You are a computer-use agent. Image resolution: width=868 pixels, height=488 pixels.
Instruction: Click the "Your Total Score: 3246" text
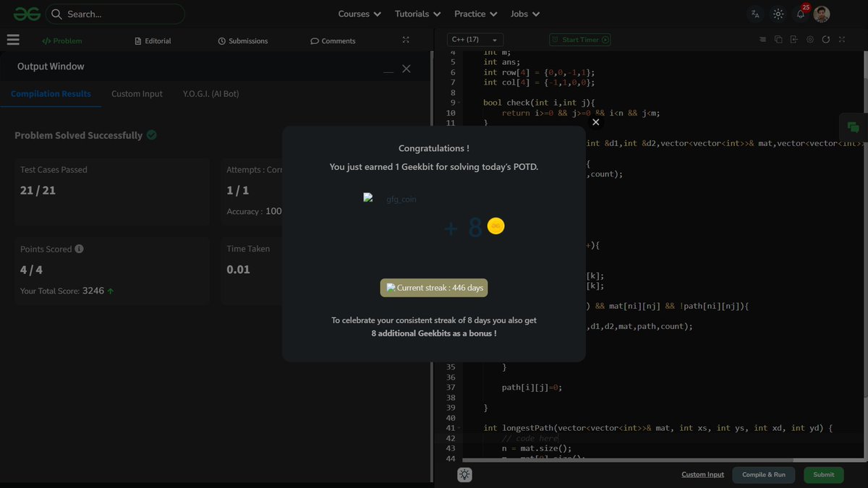click(x=67, y=291)
